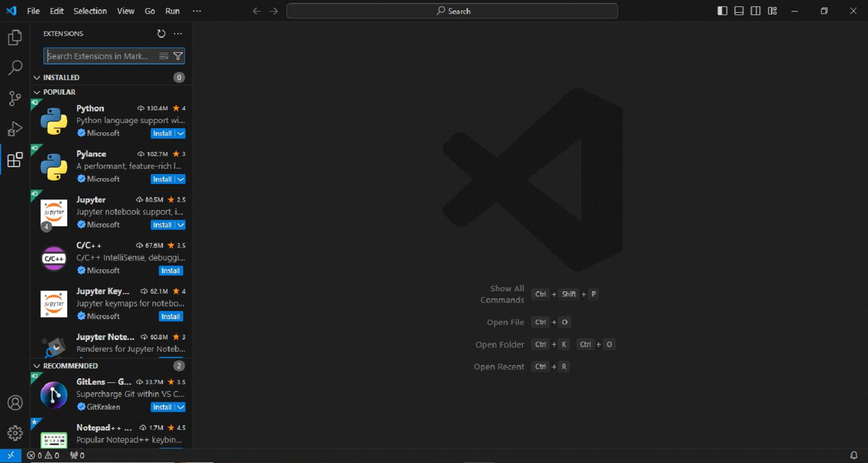Open the Run and Debug view
868x463 pixels.
pos(15,129)
